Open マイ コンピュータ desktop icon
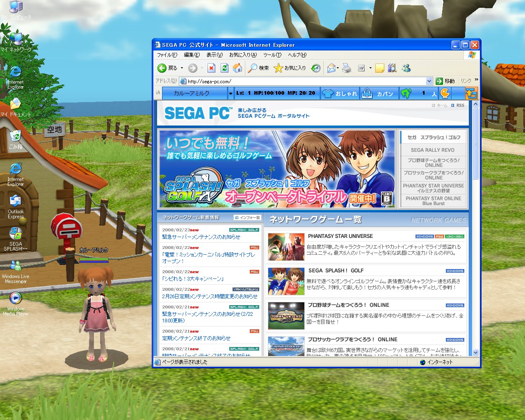 [16, 10]
